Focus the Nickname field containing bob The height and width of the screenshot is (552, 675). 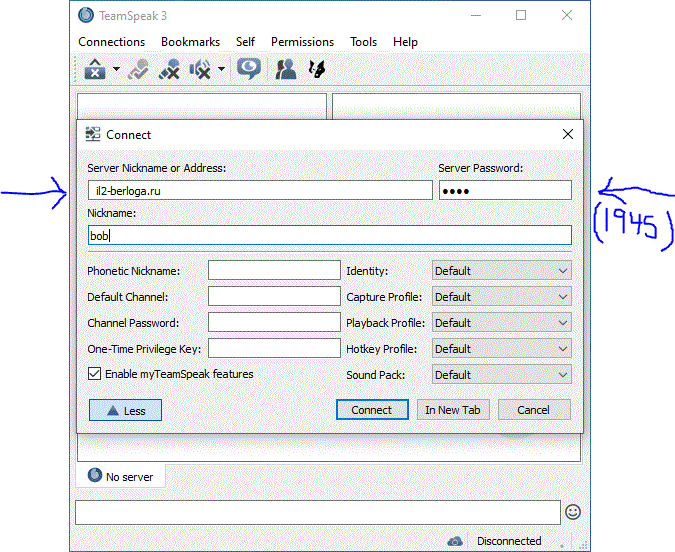(330, 236)
